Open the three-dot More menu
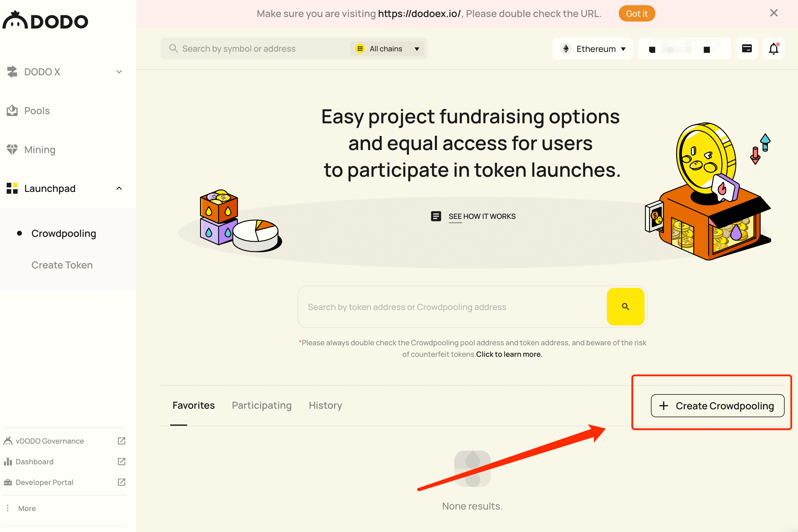This screenshot has height=532, width=798. [8, 508]
